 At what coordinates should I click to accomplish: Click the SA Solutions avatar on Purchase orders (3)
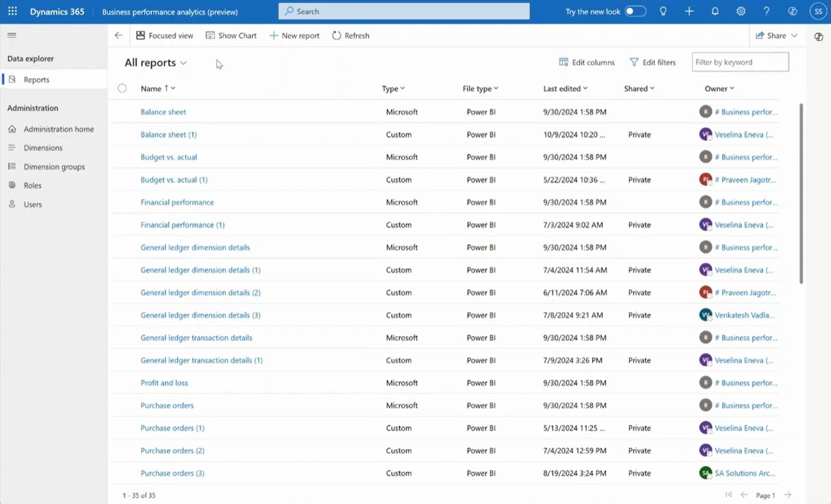705,473
